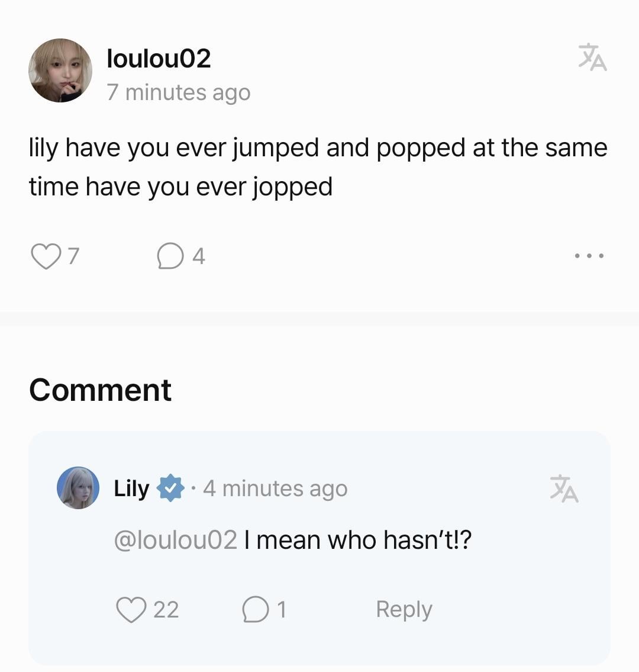Click the "7 minutes ago" timestamp

pyautogui.click(x=179, y=92)
